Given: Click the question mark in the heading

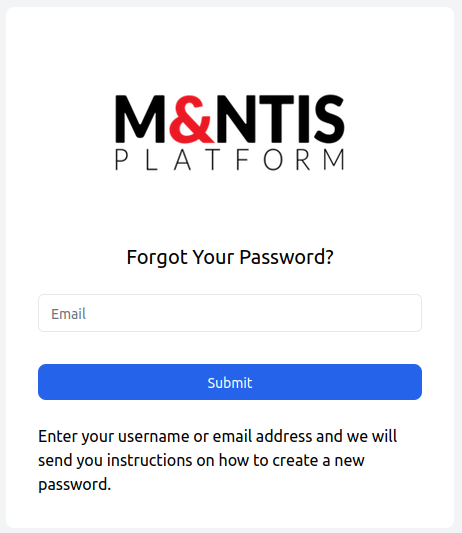Looking at the screenshot, I should 329,257.
